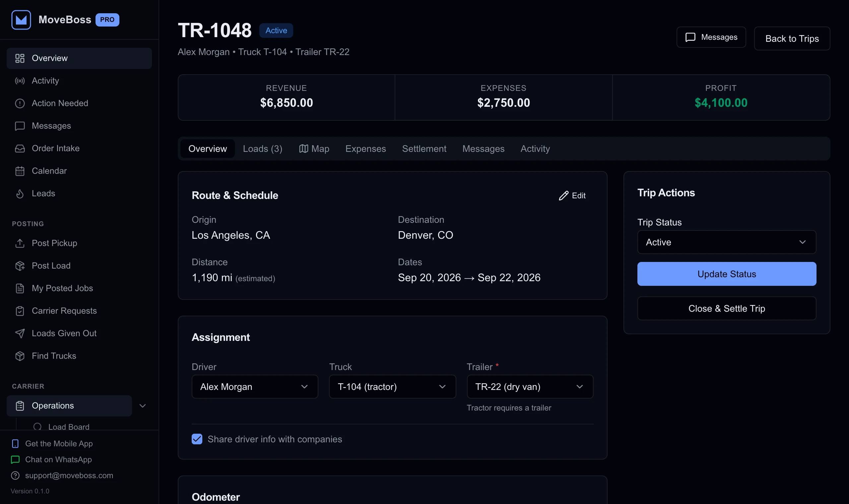The width and height of the screenshot is (849, 504).
Task: Open Find Trucks
Action: [79, 356]
